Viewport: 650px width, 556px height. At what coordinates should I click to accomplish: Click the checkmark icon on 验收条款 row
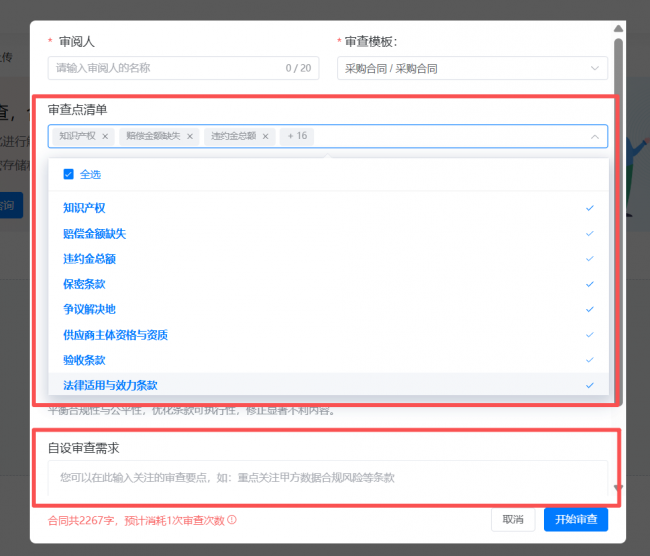click(x=590, y=360)
